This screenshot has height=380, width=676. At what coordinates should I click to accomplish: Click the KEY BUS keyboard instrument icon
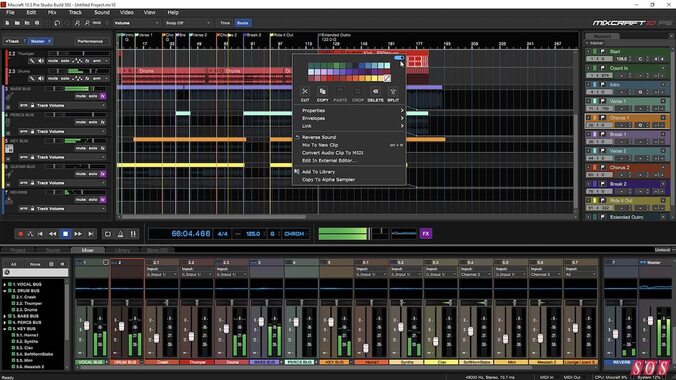(x=9, y=149)
